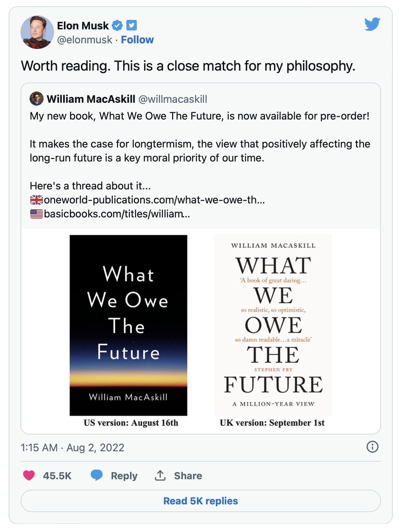
Task: Click the Share label
Action: (x=188, y=476)
